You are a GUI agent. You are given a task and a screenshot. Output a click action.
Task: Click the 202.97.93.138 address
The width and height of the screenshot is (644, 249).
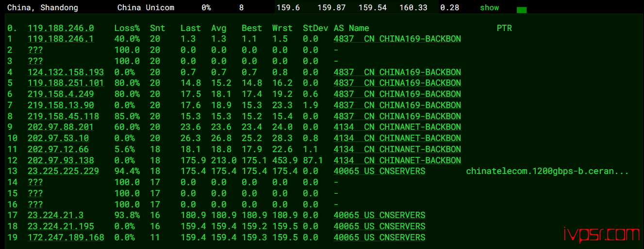pyautogui.click(x=61, y=160)
